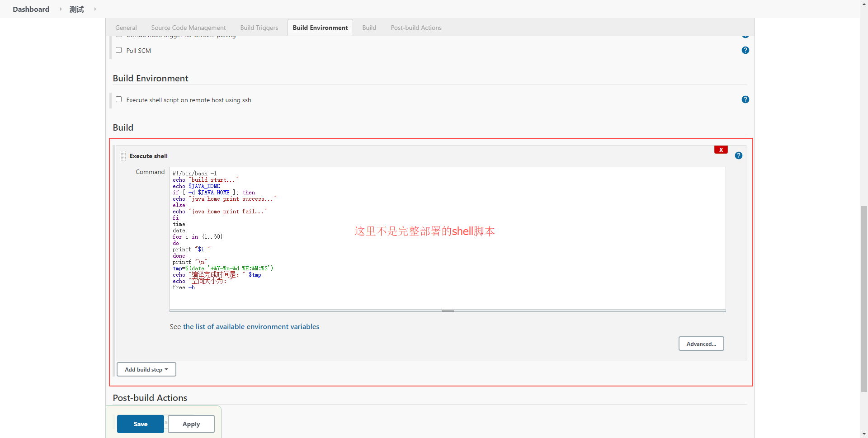Image resolution: width=868 pixels, height=438 pixels.
Task: Switch to the General tab
Action: pyautogui.click(x=126, y=28)
